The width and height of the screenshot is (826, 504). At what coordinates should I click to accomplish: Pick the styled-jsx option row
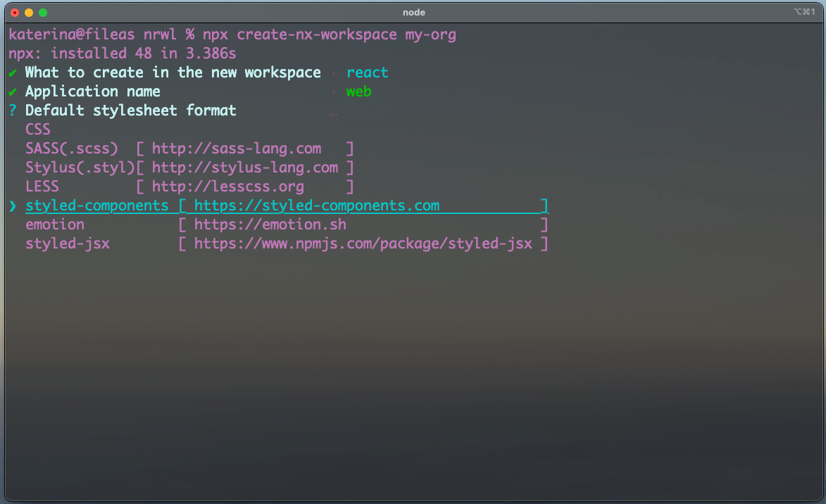point(287,244)
